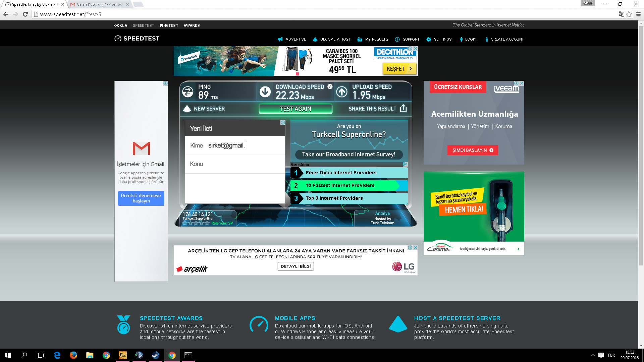
Task: Open the SPEEDTEST top menu item
Action: 143,25
